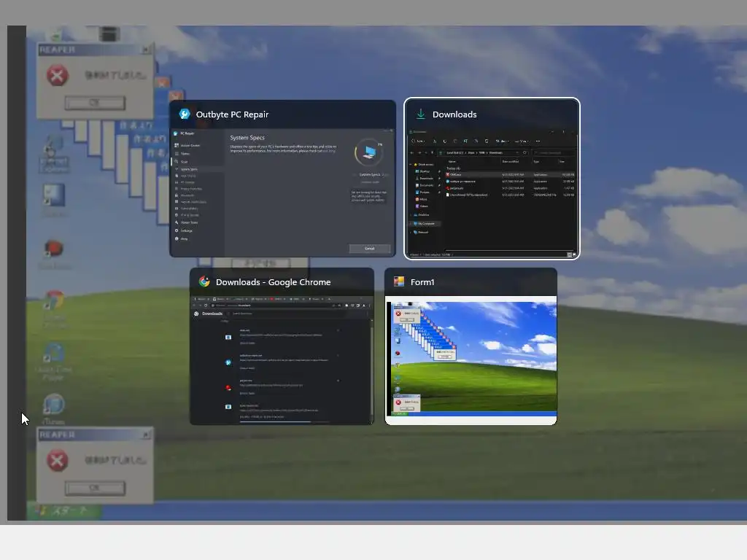Screen dimensions: 747x560
Task: Click the Google Chrome logo in switcher title
Action: click(204, 282)
